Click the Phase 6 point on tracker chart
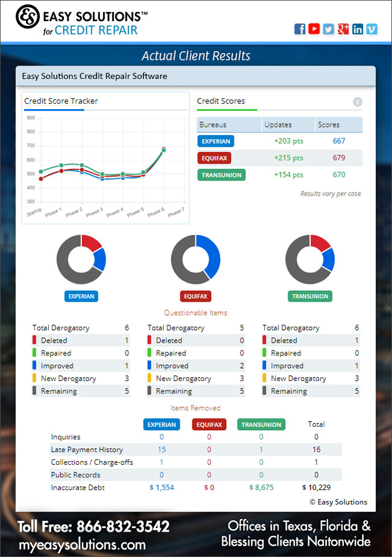This screenshot has height=557, width=392. click(x=163, y=150)
